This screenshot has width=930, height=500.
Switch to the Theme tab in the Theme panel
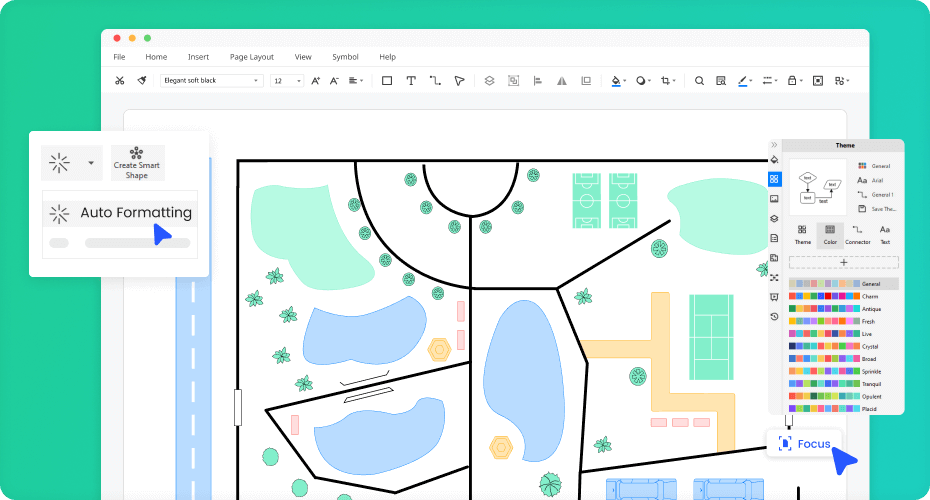click(x=802, y=235)
